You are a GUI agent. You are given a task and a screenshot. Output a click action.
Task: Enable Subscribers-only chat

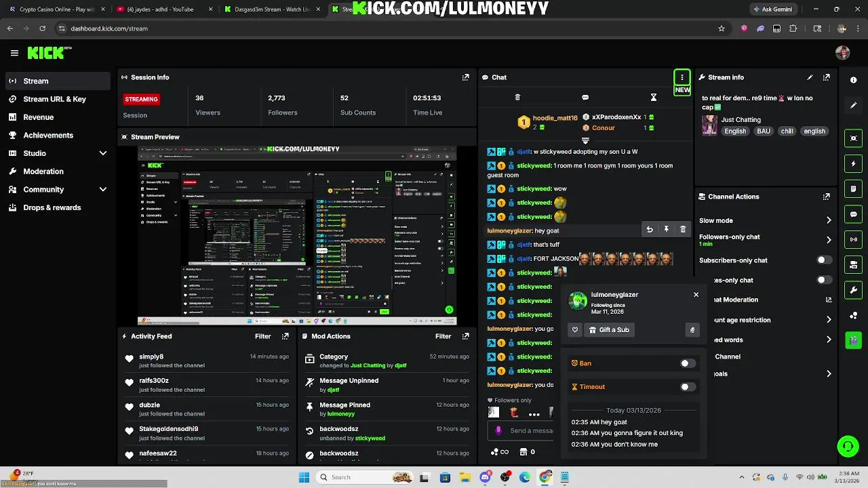(824, 260)
